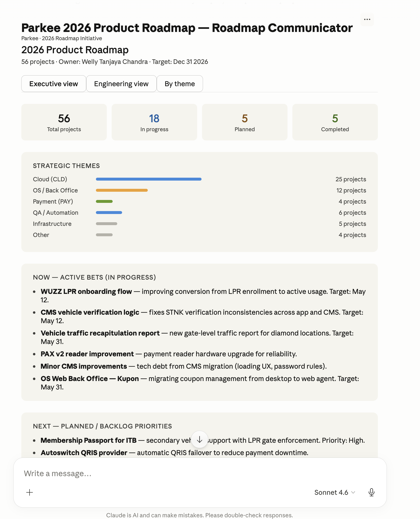Click the 6 projects count
The width and height of the screenshot is (420, 519).
click(x=352, y=213)
